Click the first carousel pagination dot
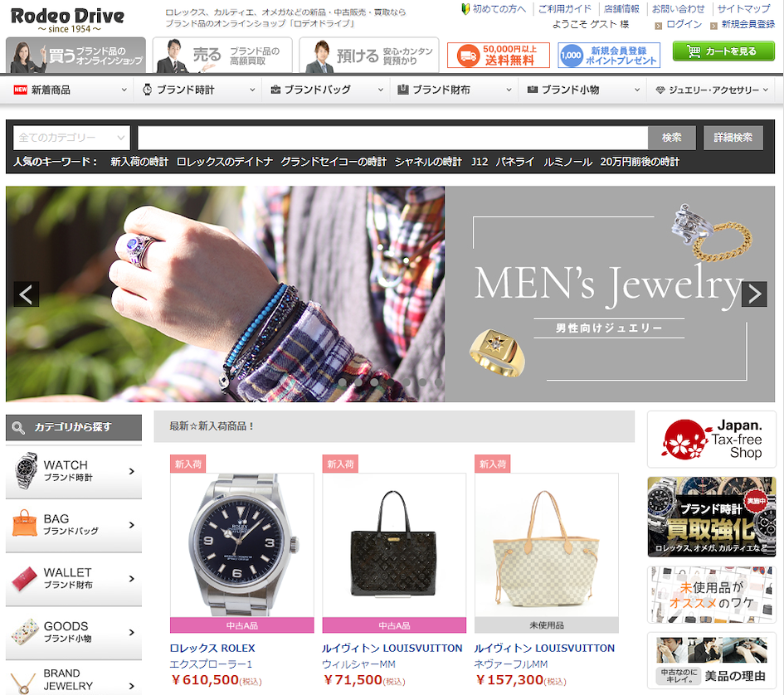784x695 pixels. [342, 382]
